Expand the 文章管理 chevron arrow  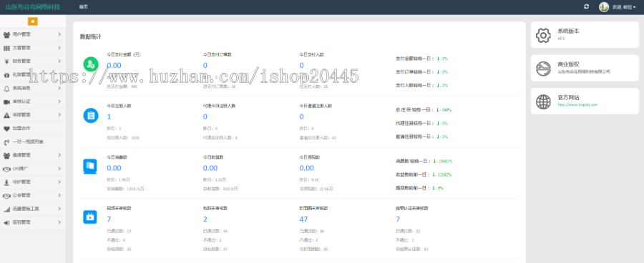click(x=59, y=48)
